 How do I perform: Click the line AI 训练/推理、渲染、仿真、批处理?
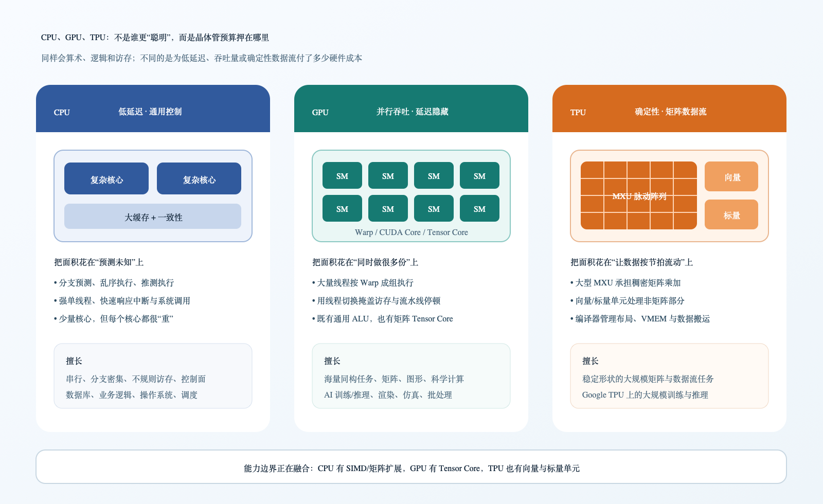[388, 395]
